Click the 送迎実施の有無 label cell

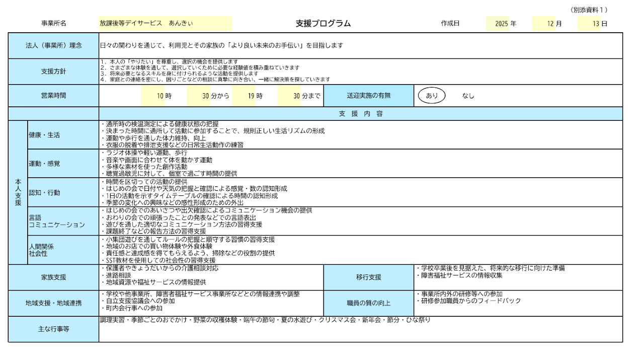(368, 96)
